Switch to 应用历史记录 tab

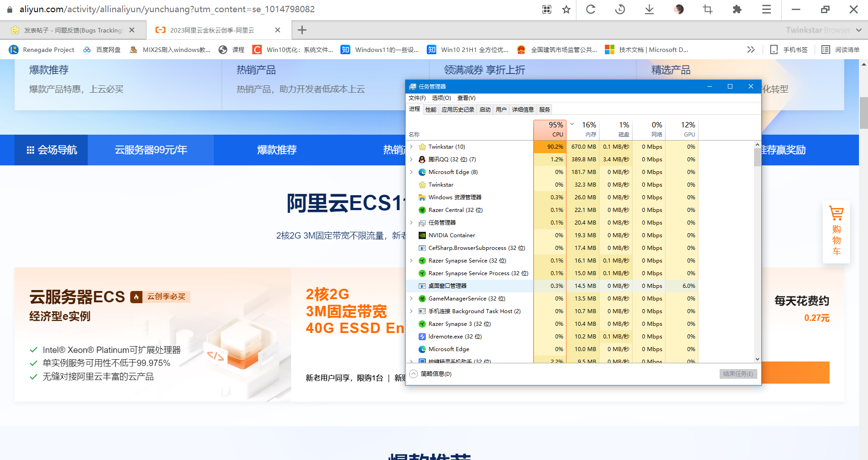[x=458, y=110]
